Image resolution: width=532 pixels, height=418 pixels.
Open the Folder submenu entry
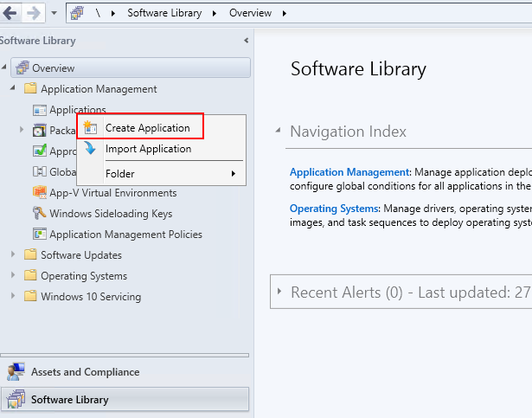click(x=161, y=173)
